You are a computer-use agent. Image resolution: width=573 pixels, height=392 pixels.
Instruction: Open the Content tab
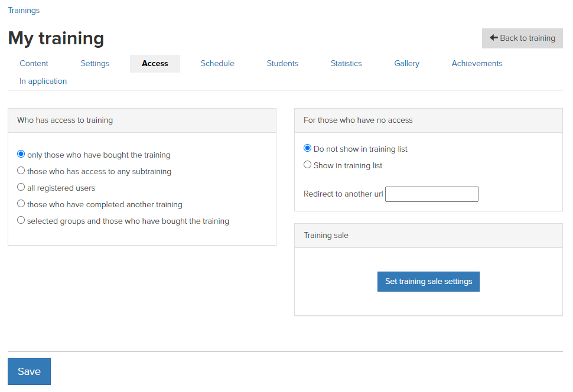(x=34, y=64)
